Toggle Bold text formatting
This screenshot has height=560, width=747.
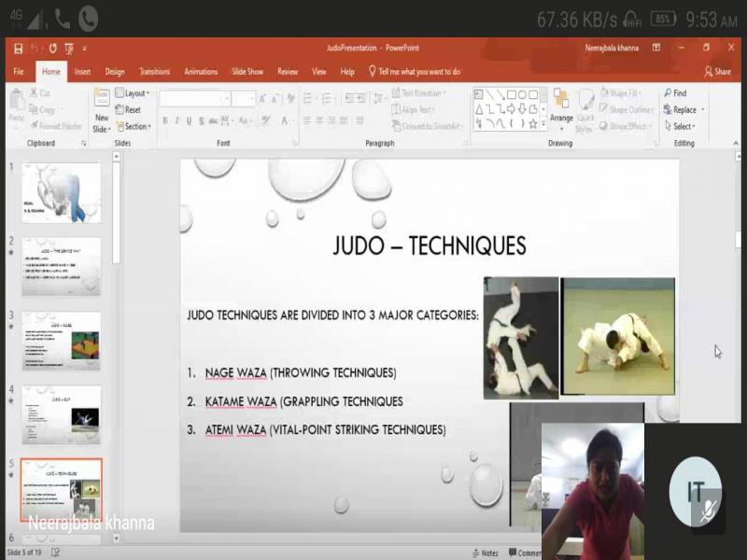165,121
